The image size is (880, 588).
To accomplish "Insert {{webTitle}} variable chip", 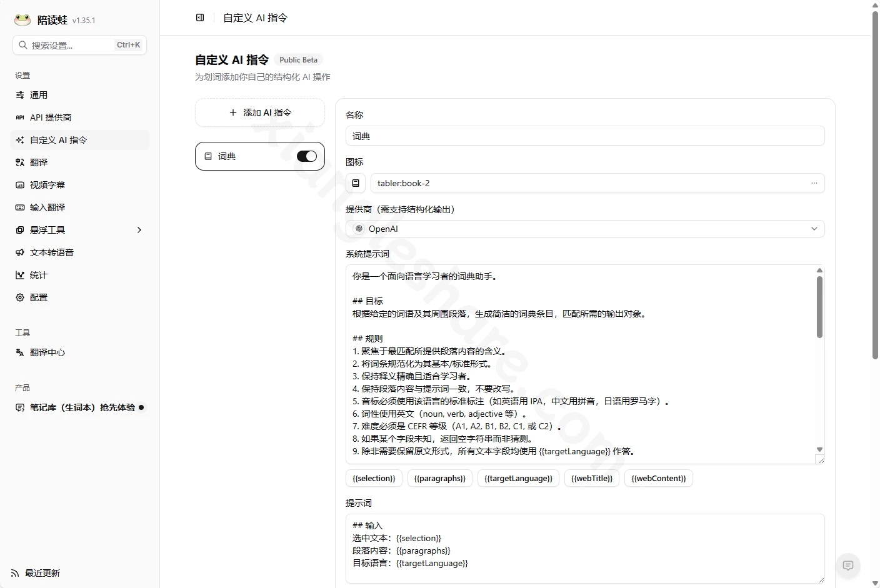I will (592, 478).
